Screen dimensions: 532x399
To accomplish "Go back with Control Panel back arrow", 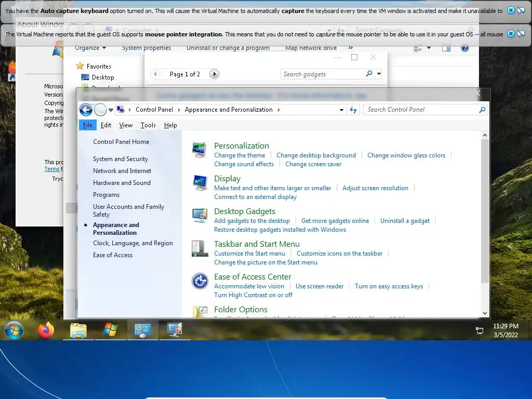I will (x=86, y=110).
